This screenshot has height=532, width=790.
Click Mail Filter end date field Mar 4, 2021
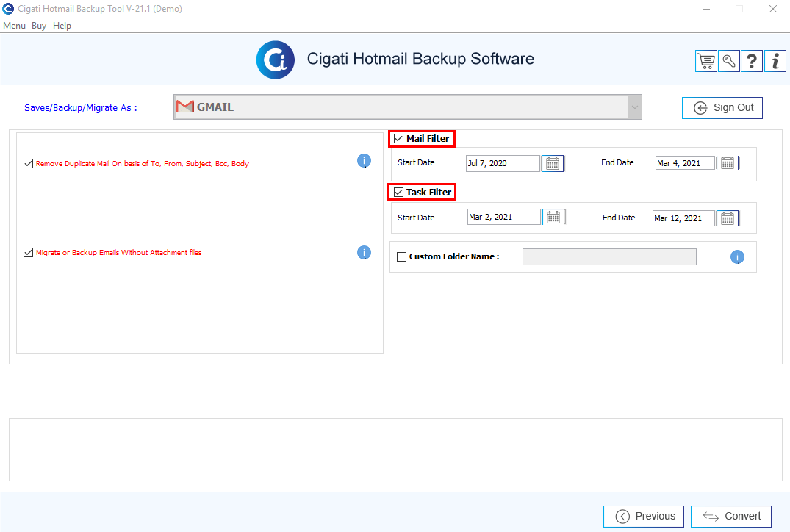pyautogui.click(x=685, y=163)
